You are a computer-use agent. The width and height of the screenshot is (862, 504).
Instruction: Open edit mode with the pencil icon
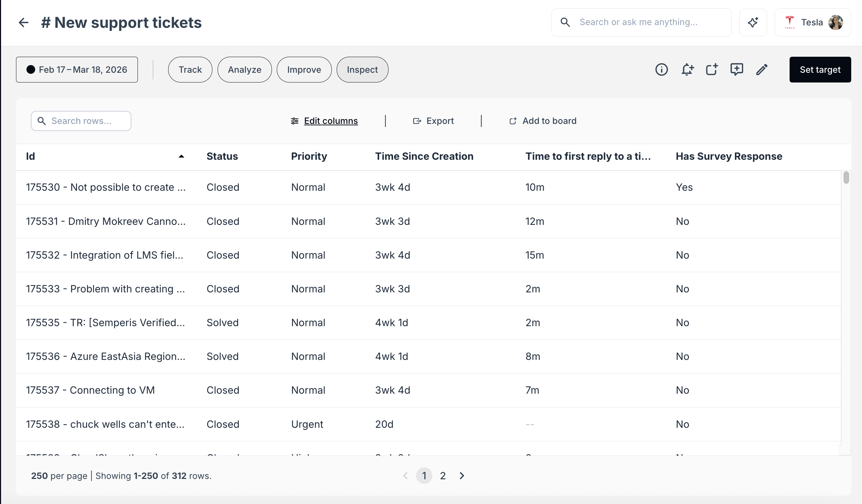tap(762, 70)
